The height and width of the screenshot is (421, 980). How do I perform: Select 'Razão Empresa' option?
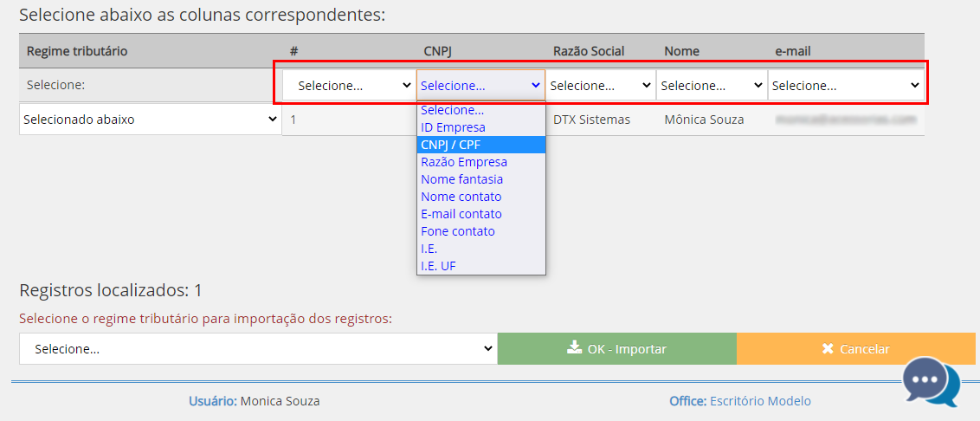click(464, 162)
